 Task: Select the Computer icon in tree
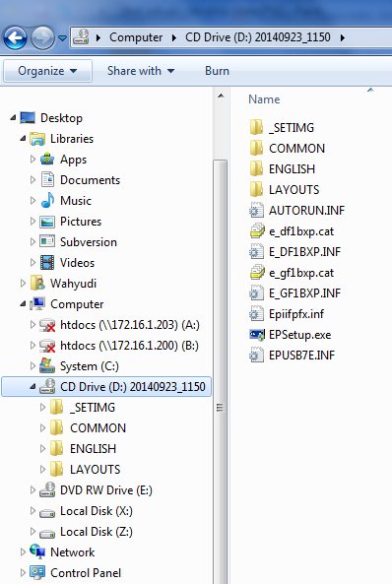37,304
